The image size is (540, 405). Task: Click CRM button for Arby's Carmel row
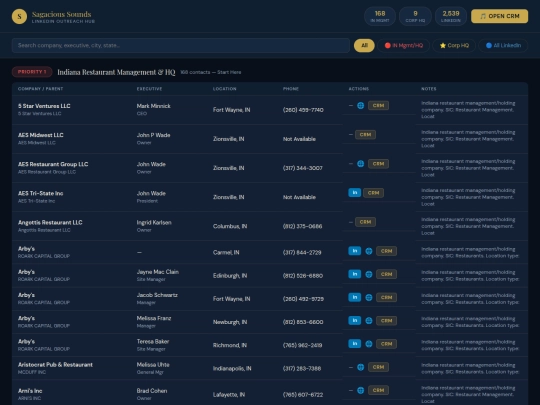[386, 251]
